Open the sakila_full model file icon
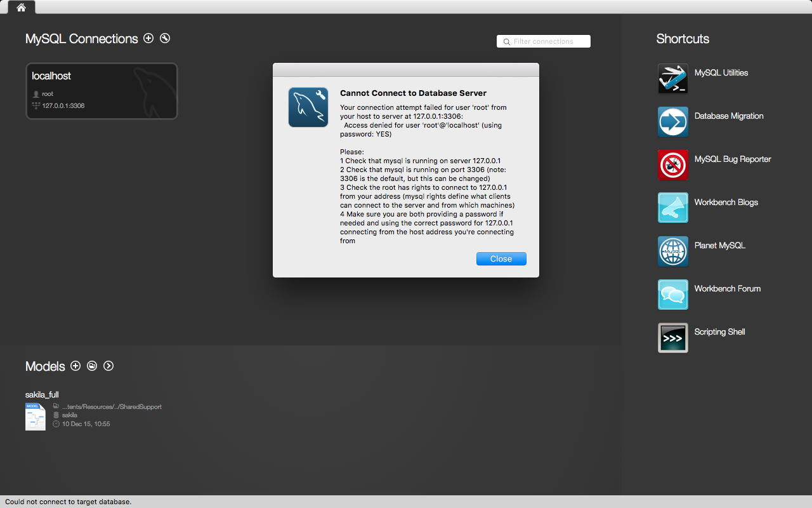Viewport: 812px width, 508px height. (36, 417)
